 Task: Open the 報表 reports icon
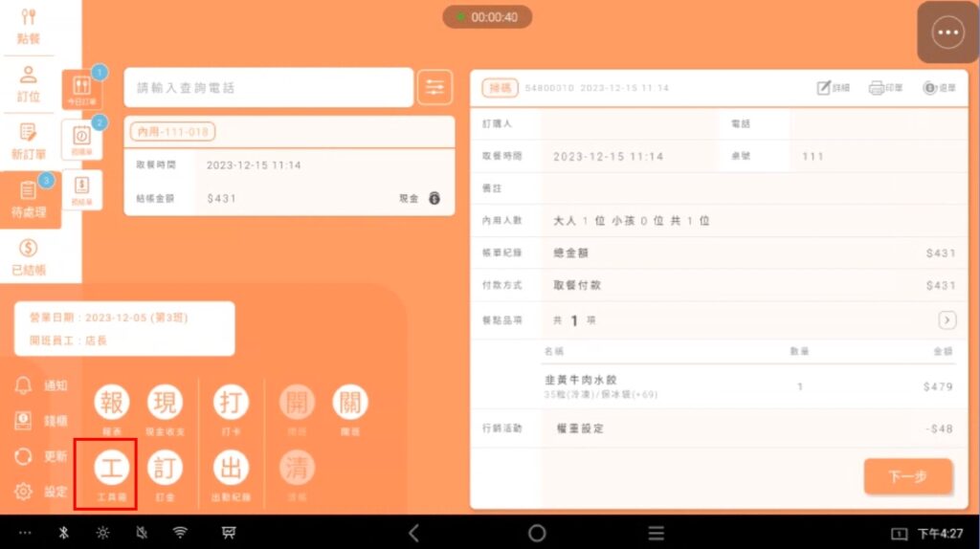tap(112, 405)
